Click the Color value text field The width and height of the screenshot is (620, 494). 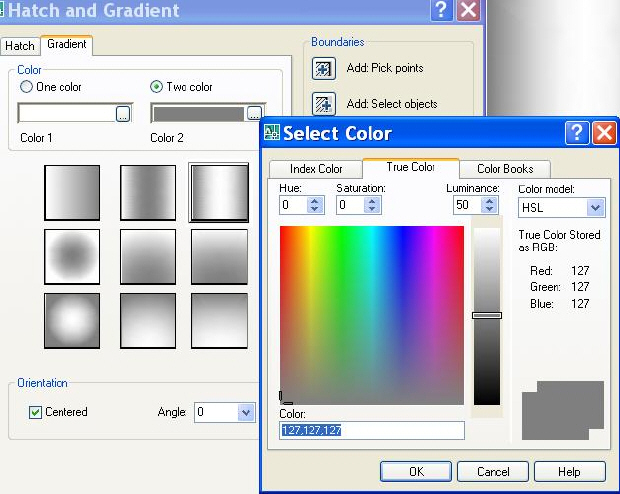(x=372, y=430)
